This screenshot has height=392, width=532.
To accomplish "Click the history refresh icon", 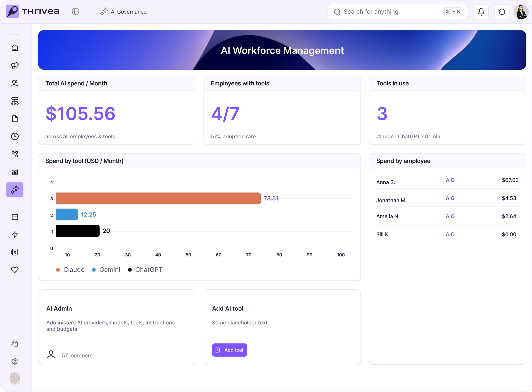I will pyautogui.click(x=502, y=12).
